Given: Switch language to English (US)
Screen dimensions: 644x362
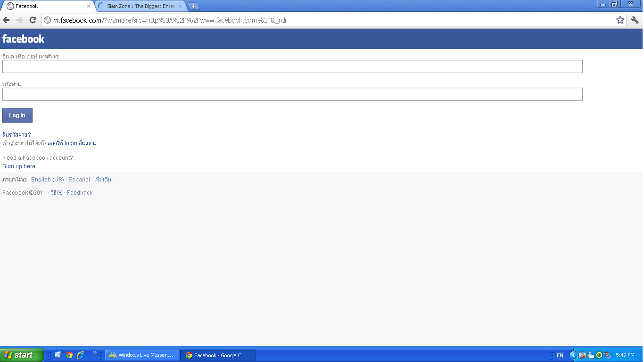Looking at the screenshot, I should [48, 180].
